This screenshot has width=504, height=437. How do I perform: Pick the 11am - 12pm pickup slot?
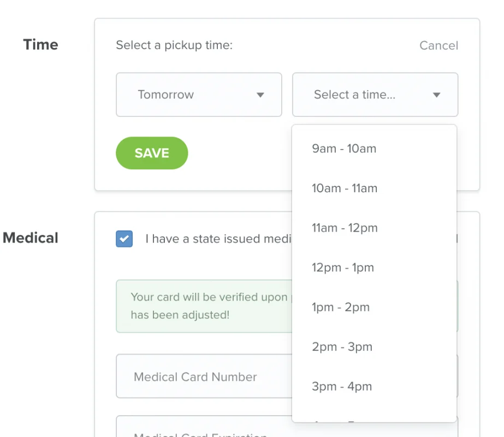pyautogui.click(x=345, y=228)
